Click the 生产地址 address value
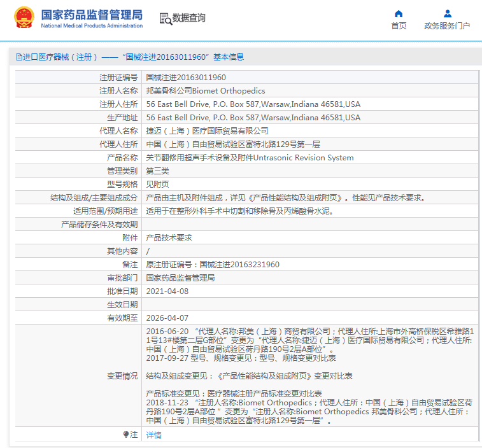 pyautogui.click(x=253, y=118)
